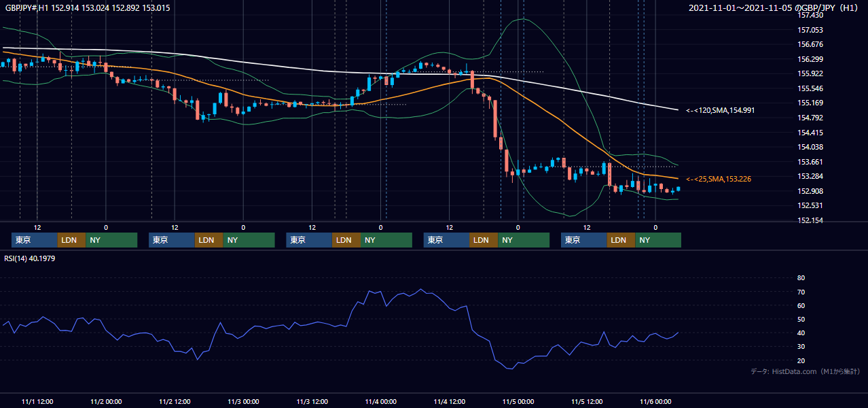Select the RSI 20 scale value

[x=801, y=360]
